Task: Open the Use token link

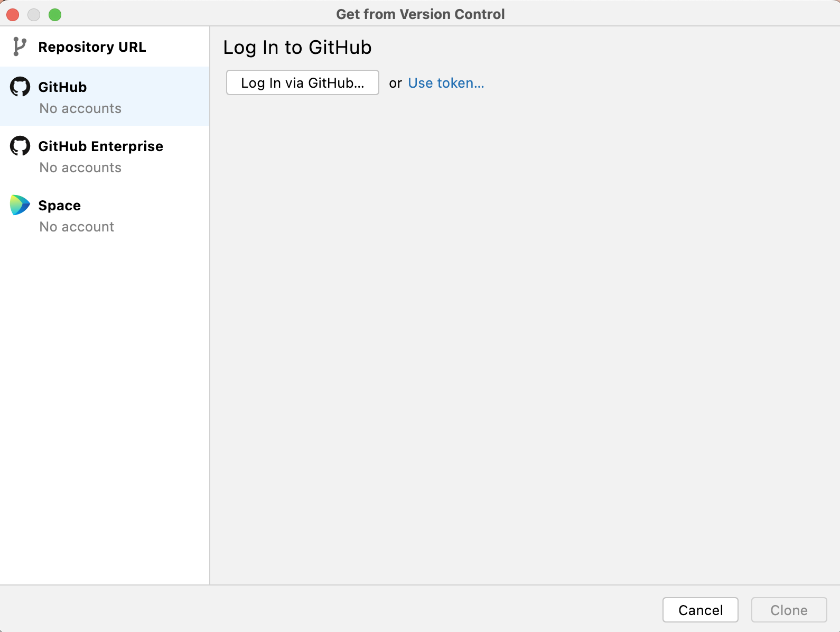Action: [445, 82]
